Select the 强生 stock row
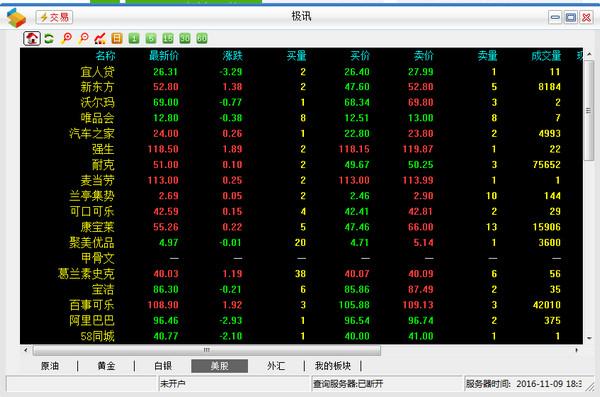The width and height of the screenshot is (600, 397). coord(301,149)
